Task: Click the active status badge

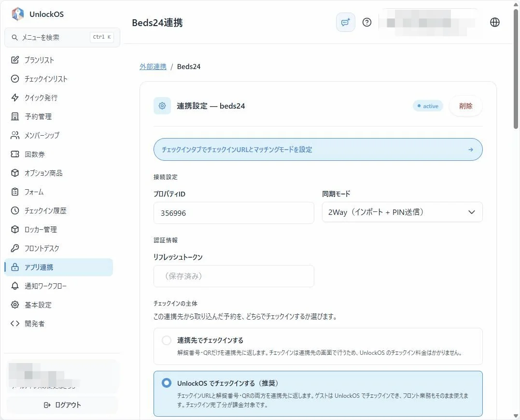Action: [428, 106]
